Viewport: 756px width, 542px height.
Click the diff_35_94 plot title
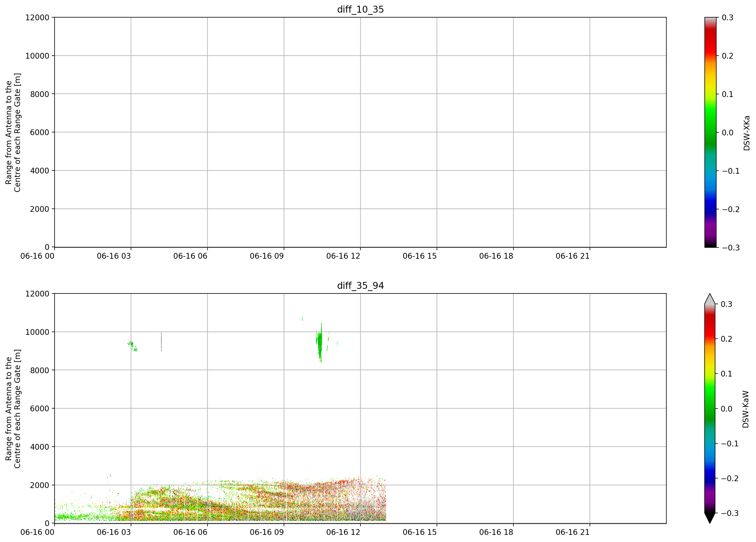click(x=360, y=286)
